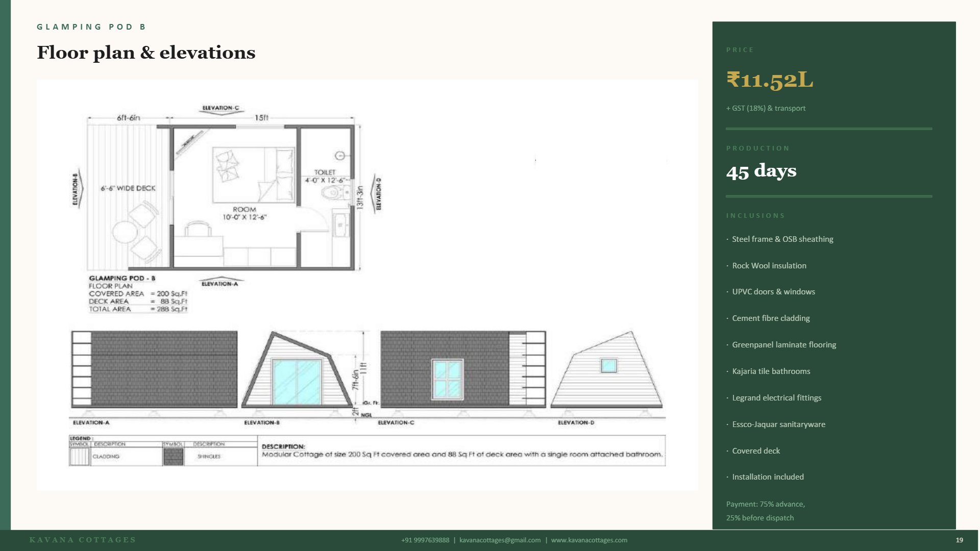Image resolution: width=980 pixels, height=551 pixels.
Task: Click the Elevation-A side drawing
Action: (154, 369)
